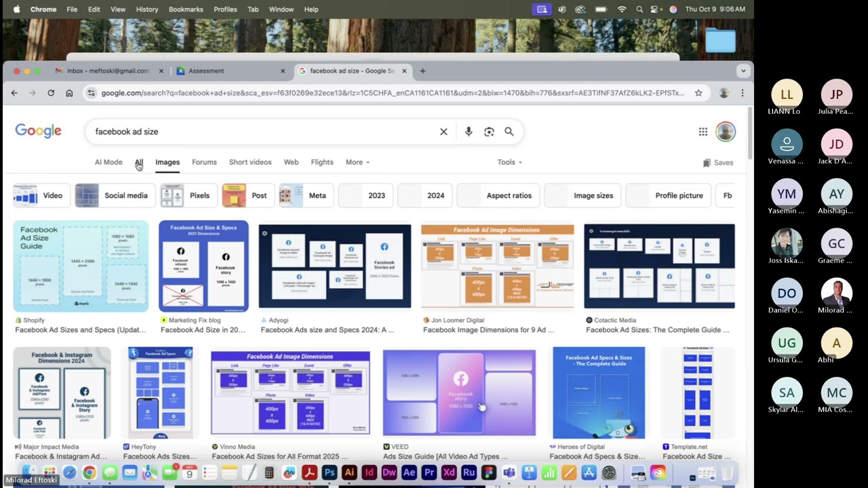Submit search with the magnifying glass icon

click(x=509, y=131)
